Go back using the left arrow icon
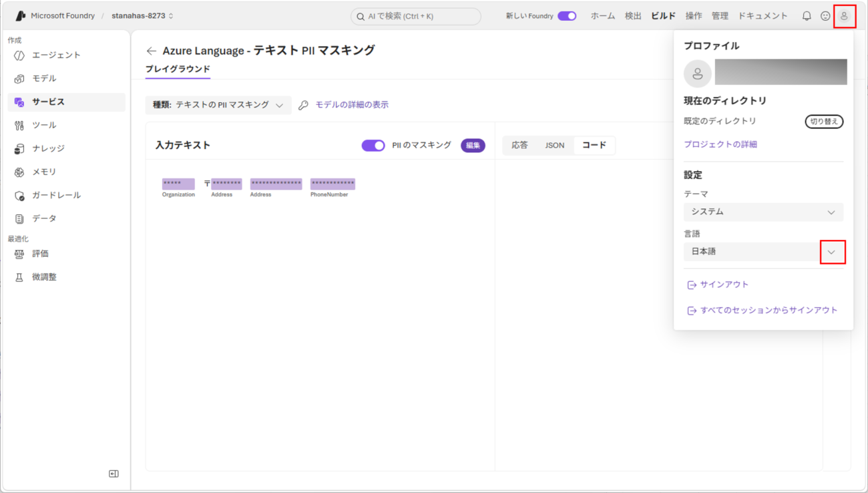This screenshot has width=868, height=493. tap(152, 51)
